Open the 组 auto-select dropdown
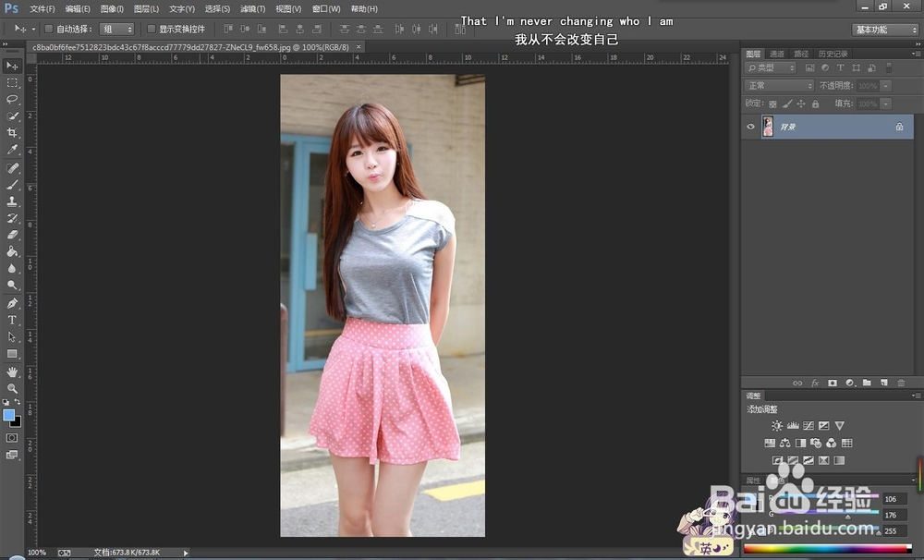 click(116, 29)
